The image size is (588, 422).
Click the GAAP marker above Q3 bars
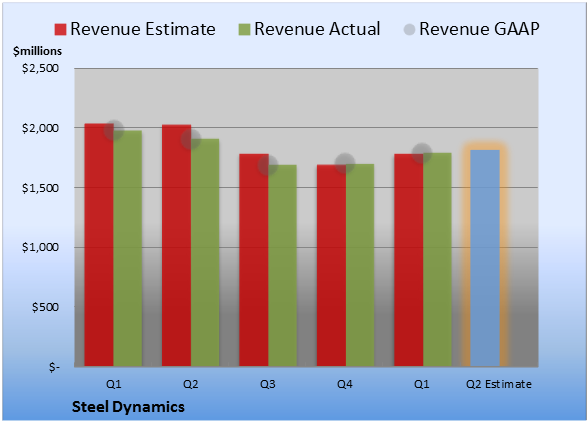pos(268,165)
